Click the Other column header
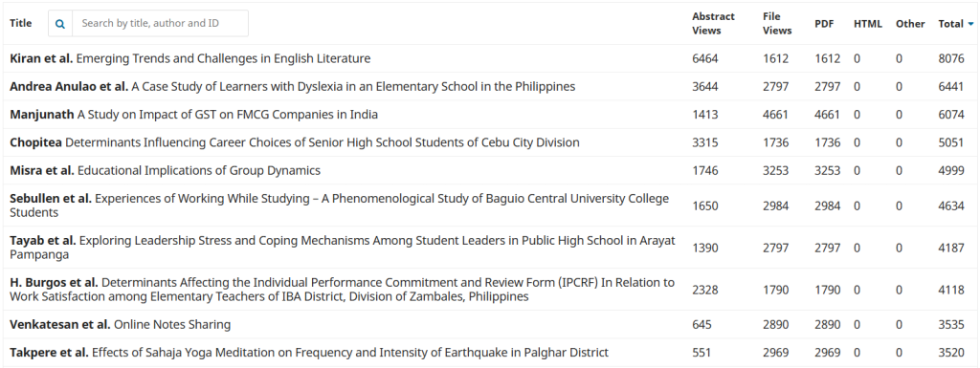 tap(909, 24)
